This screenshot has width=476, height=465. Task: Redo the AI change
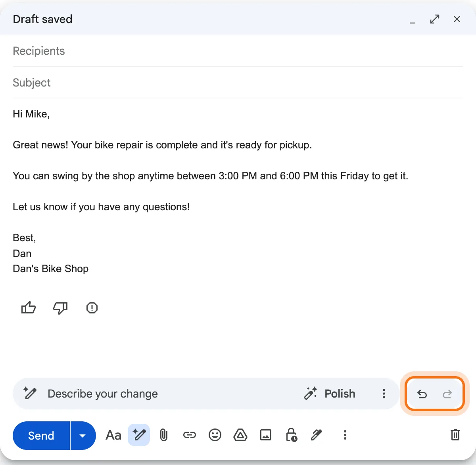447,394
